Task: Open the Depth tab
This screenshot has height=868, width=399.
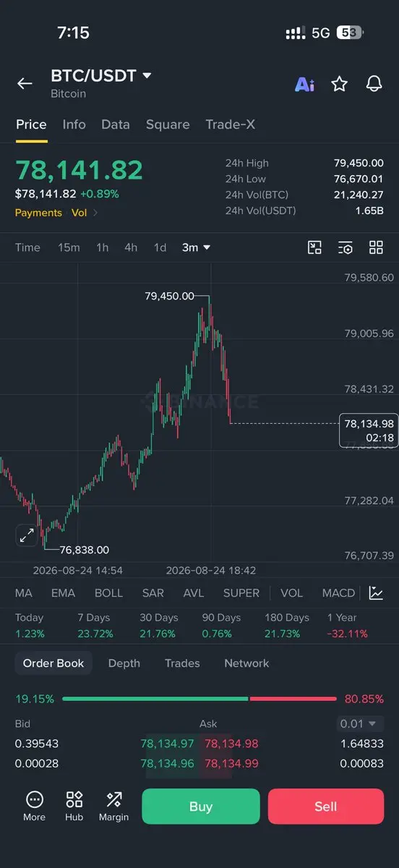Action: pos(124,663)
